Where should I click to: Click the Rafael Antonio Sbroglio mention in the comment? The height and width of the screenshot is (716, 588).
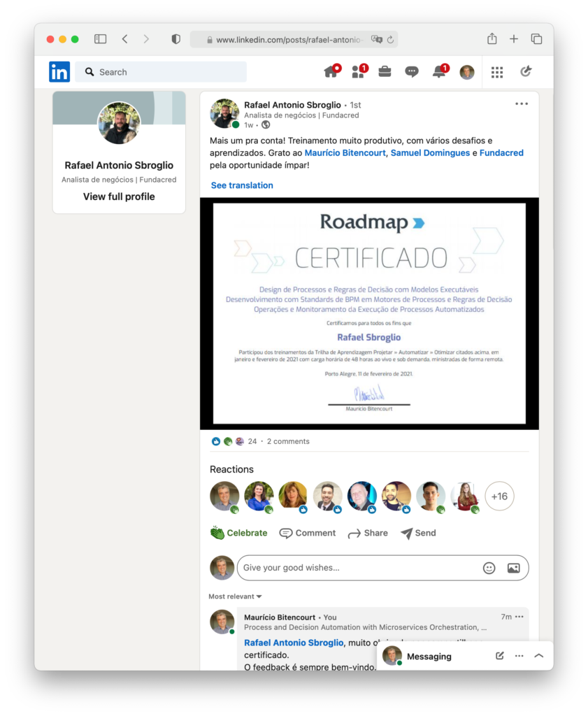click(294, 643)
